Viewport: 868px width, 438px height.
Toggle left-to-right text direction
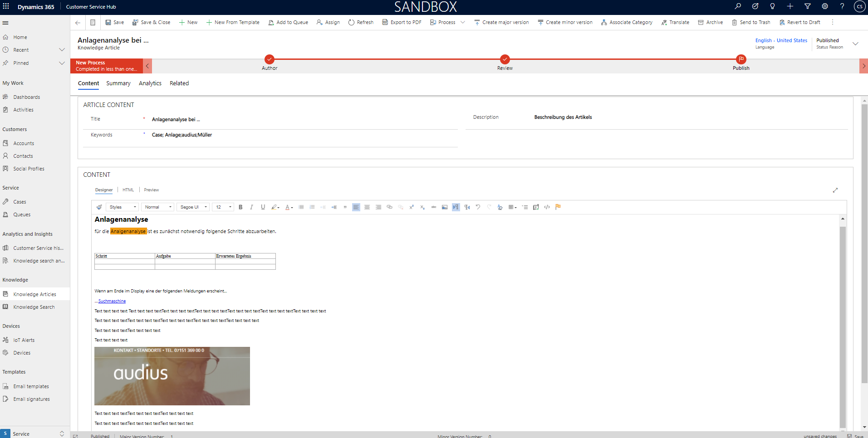point(456,207)
